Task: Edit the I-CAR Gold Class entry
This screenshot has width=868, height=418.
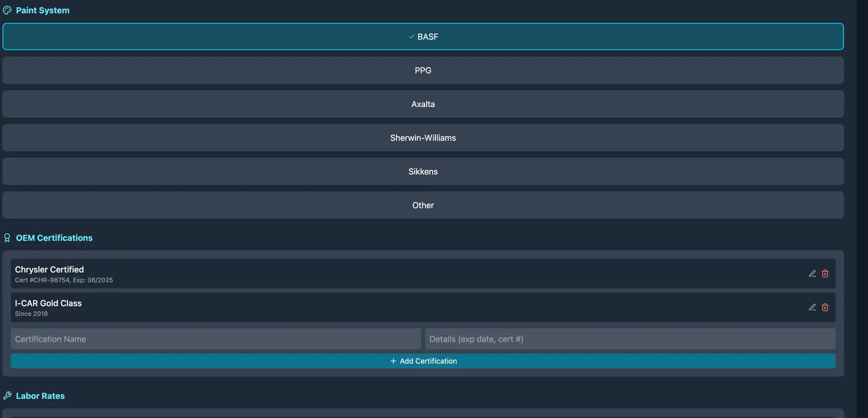Action: pyautogui.click(x=812, y=307)
